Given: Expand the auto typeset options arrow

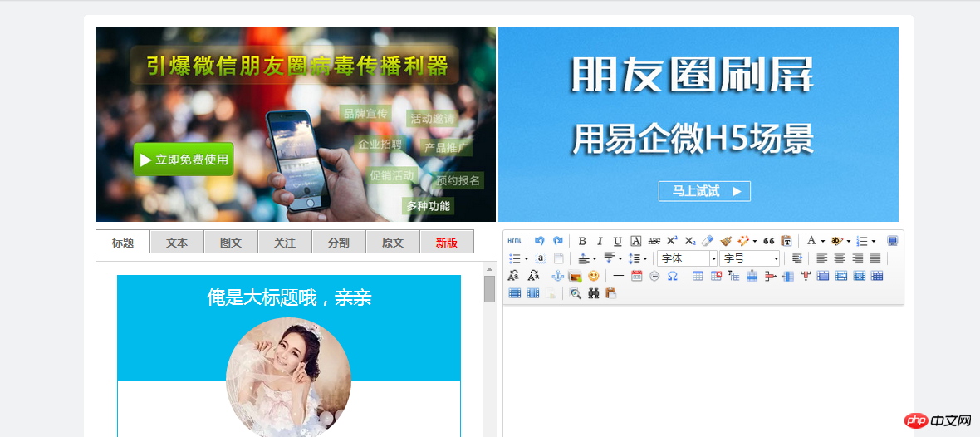Looking at the screenshot, I should point(755,241).
